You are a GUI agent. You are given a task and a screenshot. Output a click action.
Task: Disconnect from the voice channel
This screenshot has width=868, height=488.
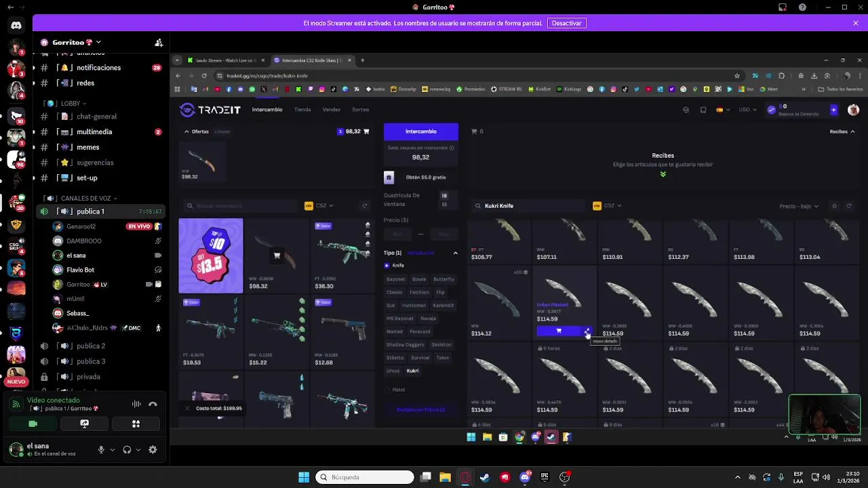click(153, 404)
